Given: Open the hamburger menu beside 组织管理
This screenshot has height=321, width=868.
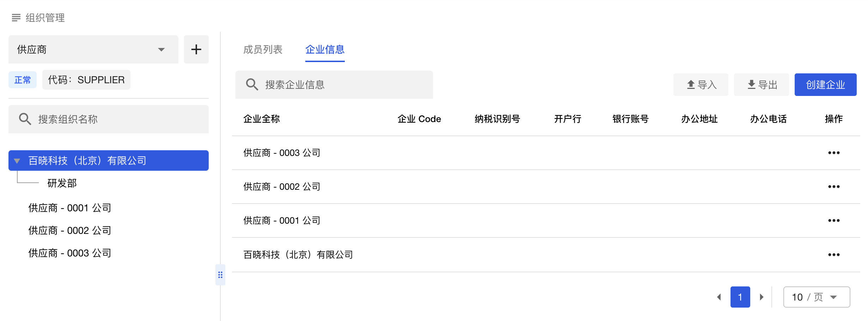Looking at the screenshot, I should 16,18.
